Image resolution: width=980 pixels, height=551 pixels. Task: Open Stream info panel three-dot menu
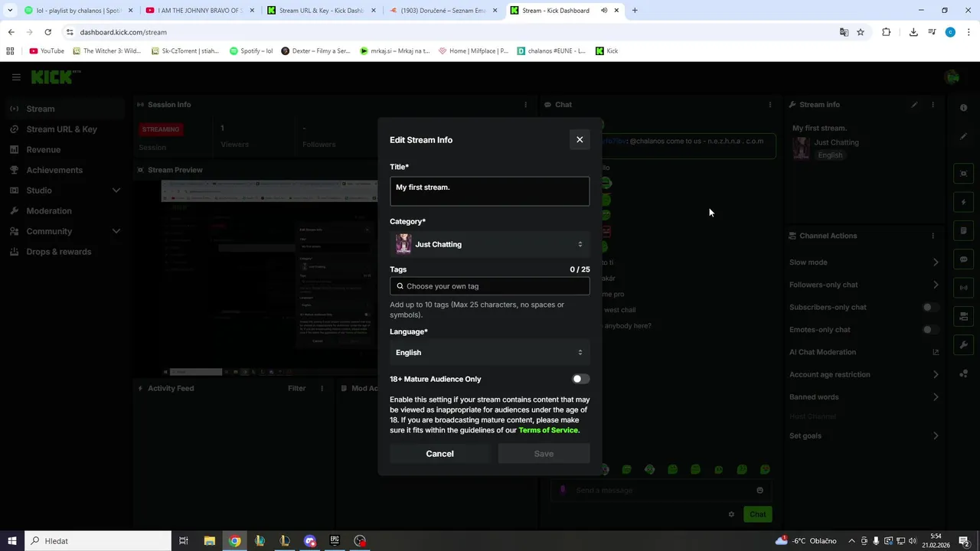[x=933, y=105]
